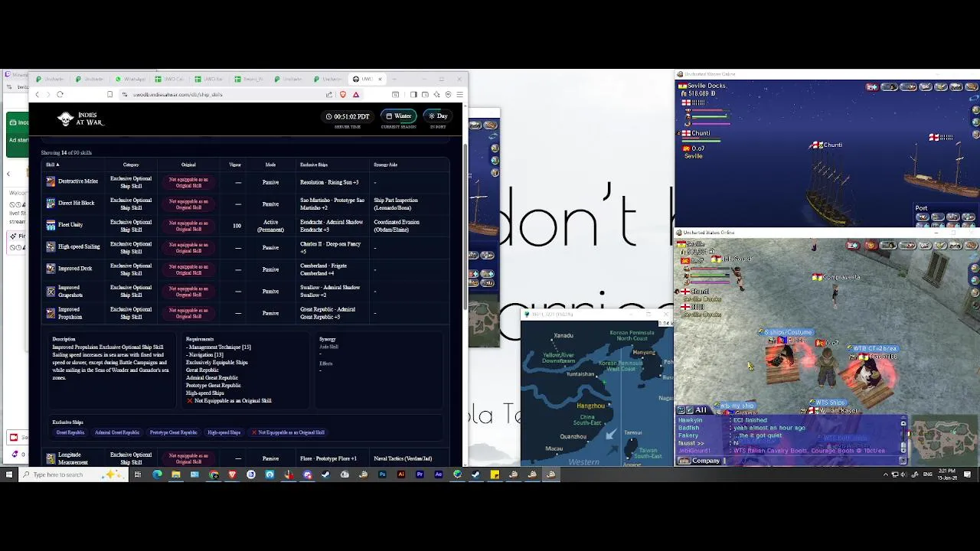Viewport: 980px width, 551px height.
Task: Select 'Showing 14 of 90 skills' text
Action: click(x=67, y=152)
